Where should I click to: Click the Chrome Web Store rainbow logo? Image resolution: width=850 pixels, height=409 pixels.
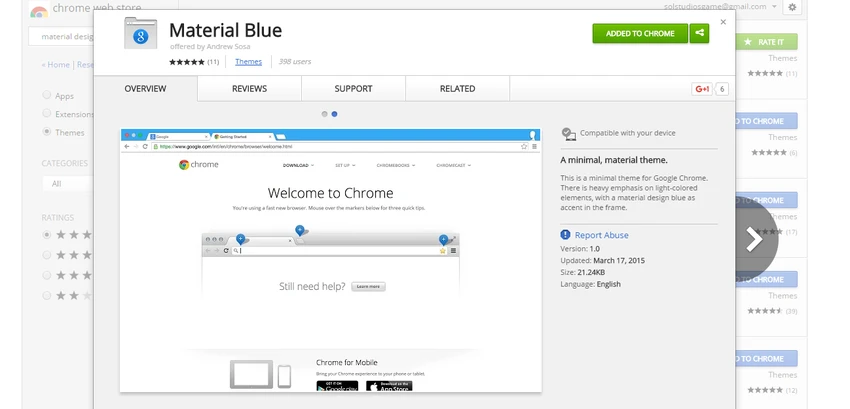[x=39, y=10]
